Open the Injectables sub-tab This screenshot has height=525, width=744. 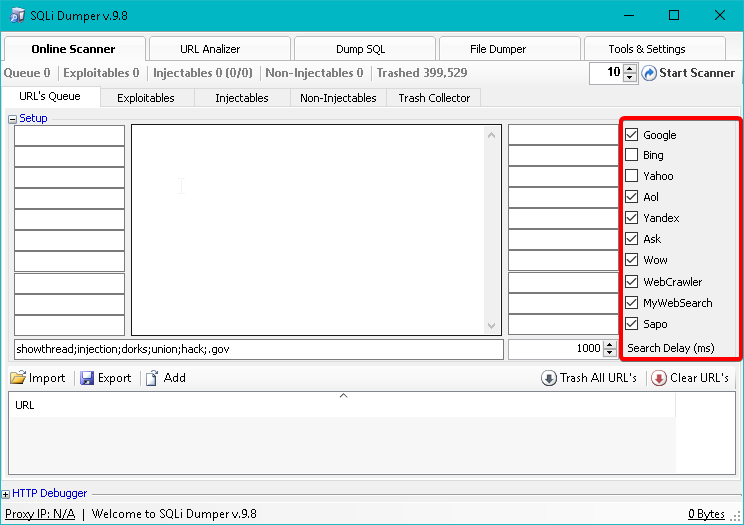coord(242,98)
